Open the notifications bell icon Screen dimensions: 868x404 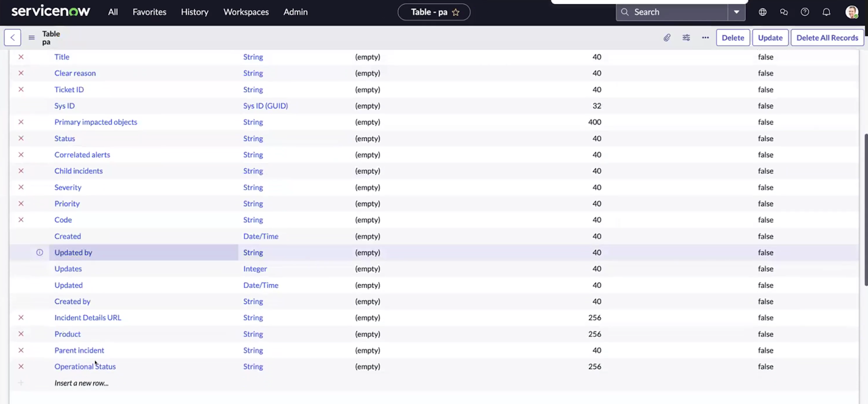click(826, 12)
